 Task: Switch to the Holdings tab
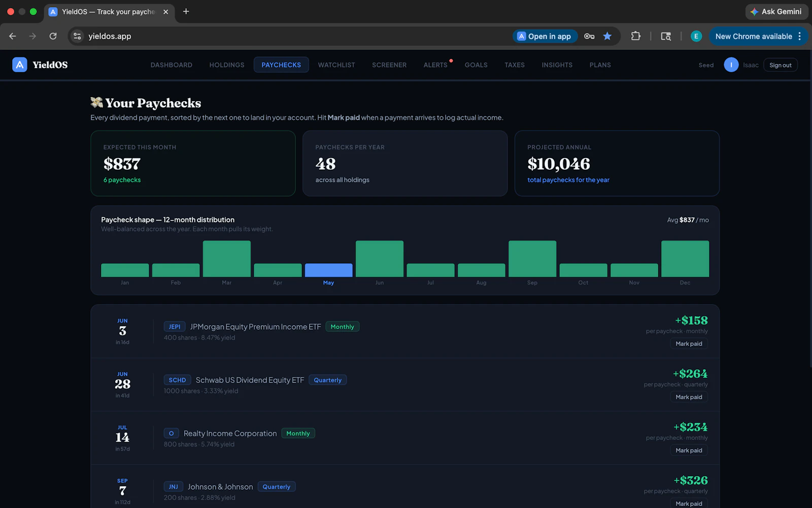pos(227,65)
